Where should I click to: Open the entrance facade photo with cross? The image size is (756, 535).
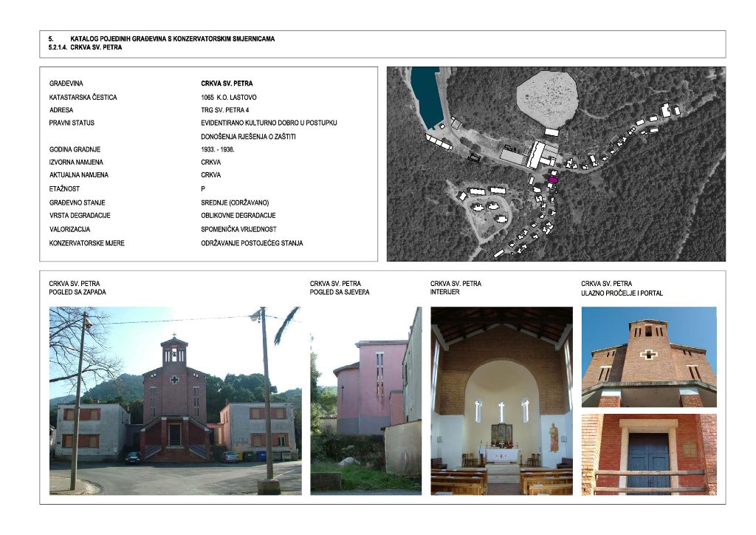649,357
